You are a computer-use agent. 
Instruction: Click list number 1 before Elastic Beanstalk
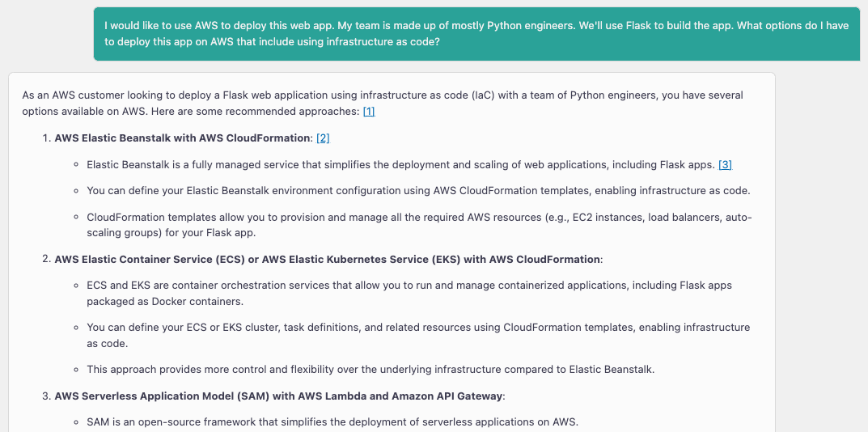[x=46, y=138]
